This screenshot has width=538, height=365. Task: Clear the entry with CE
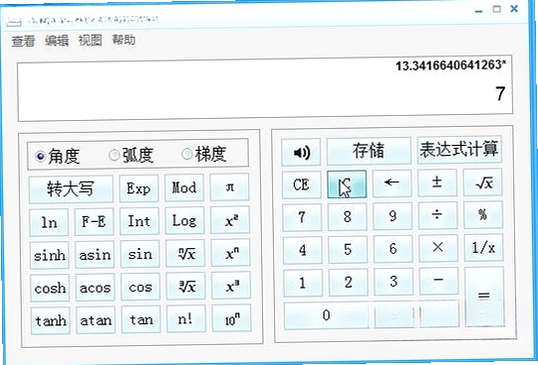pos(301,185)
